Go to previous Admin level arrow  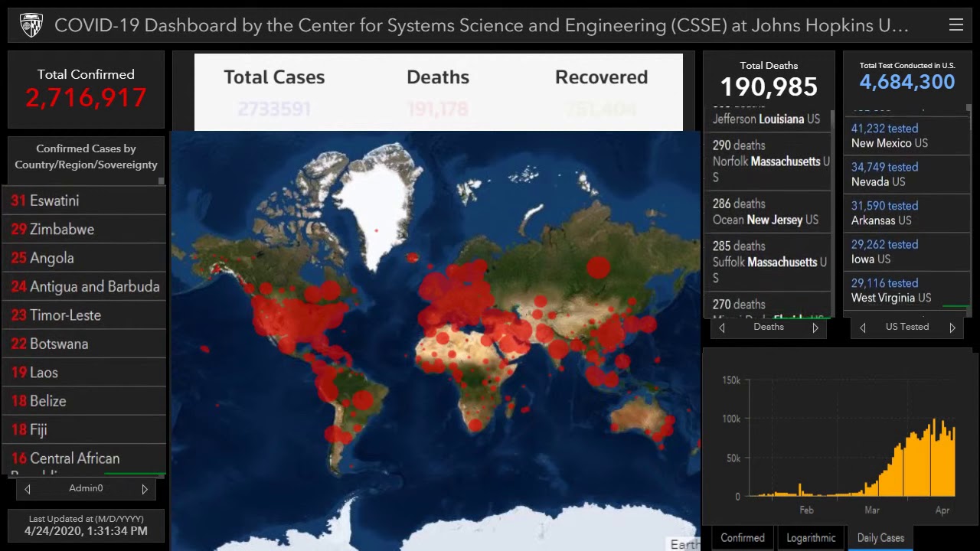[x=28, y=489]
